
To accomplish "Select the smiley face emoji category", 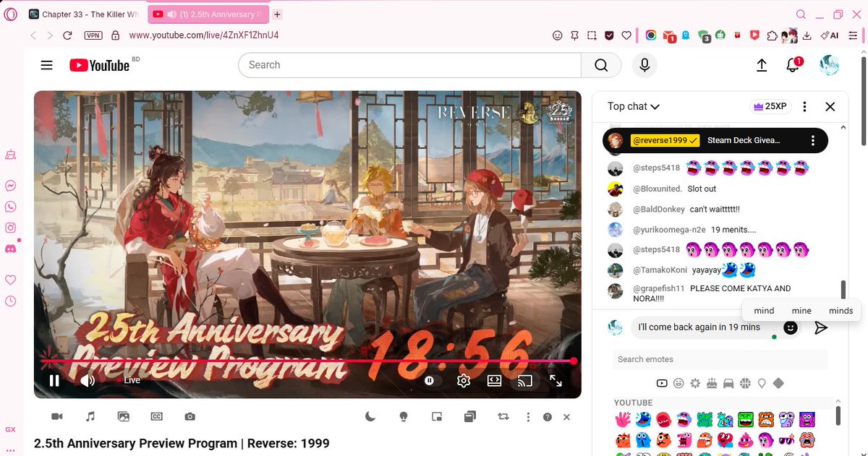I will coord(678,383).
